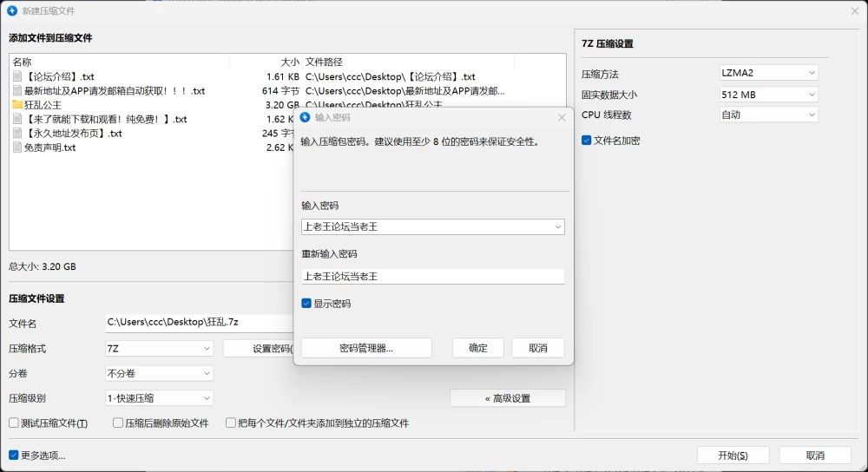Viewport: 868px width, 472px height.
Task: Click the app logo in 新建压缩文件 title bar
Action: coord(12,10)
